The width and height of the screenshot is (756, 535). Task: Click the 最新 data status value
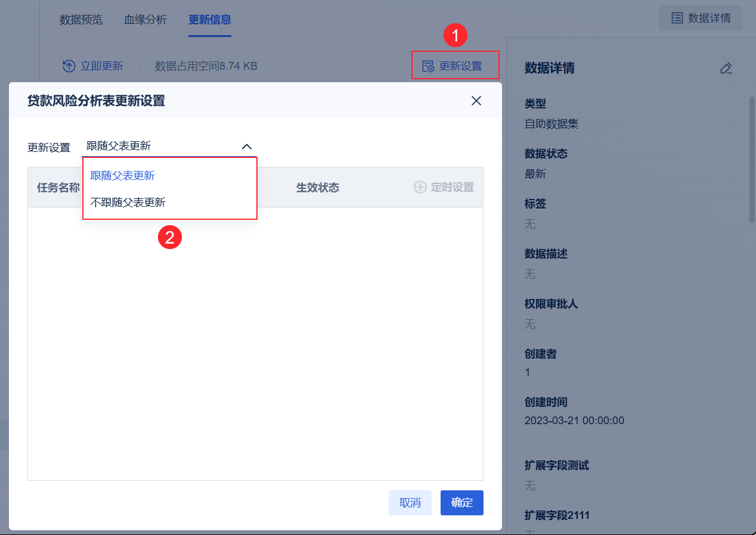(x=535, y=174)
